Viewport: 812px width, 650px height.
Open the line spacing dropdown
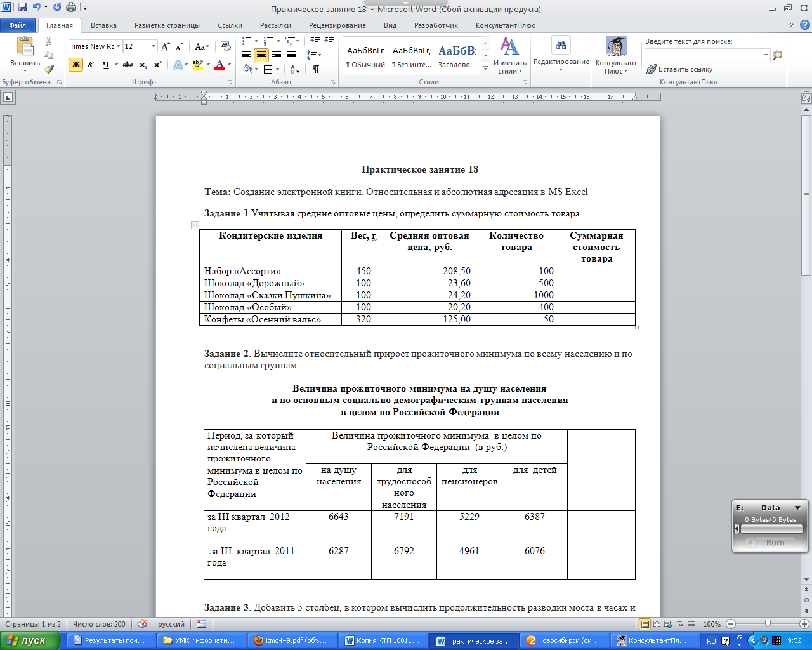coord(314,55)
